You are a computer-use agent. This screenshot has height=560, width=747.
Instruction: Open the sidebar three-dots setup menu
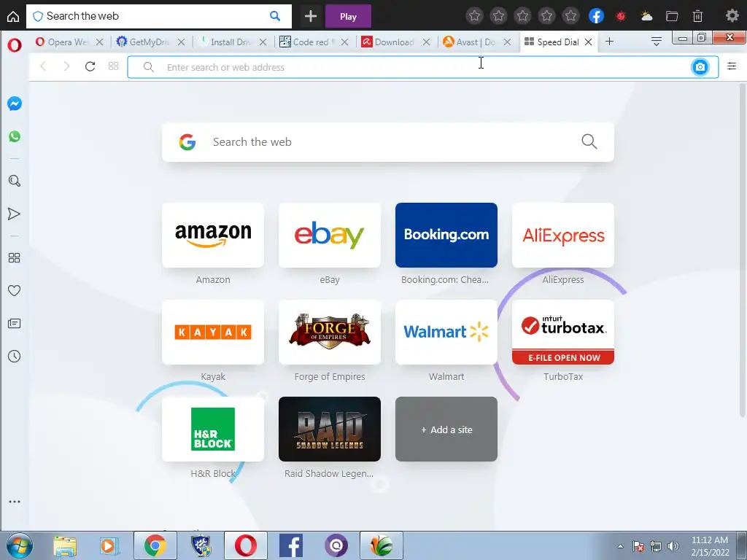pos(15,502)
